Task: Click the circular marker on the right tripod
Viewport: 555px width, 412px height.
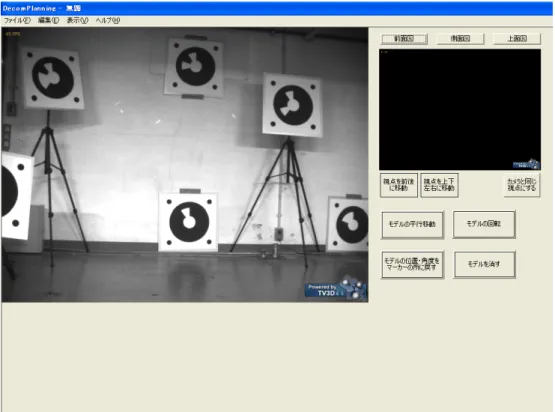Action: (292, 105)
